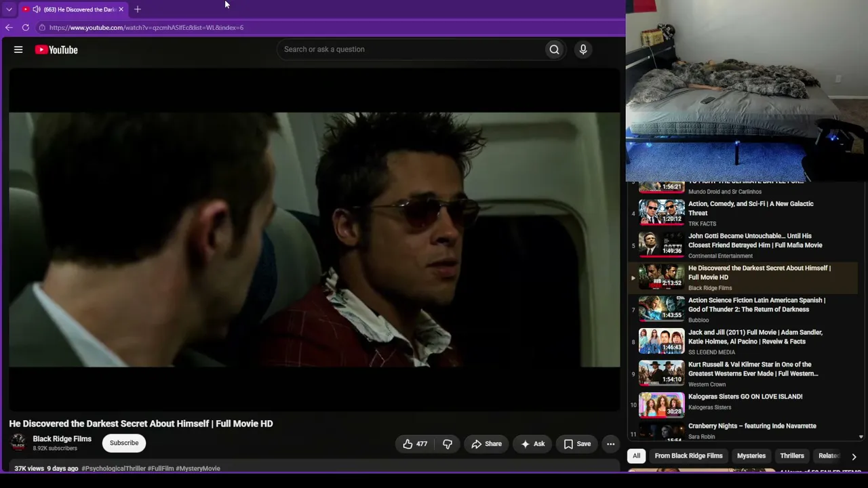Screen dimensions: 868x488
Task: Open the Kurt Russell & Val Kilmer thumbnail
Action: point(662,373)
